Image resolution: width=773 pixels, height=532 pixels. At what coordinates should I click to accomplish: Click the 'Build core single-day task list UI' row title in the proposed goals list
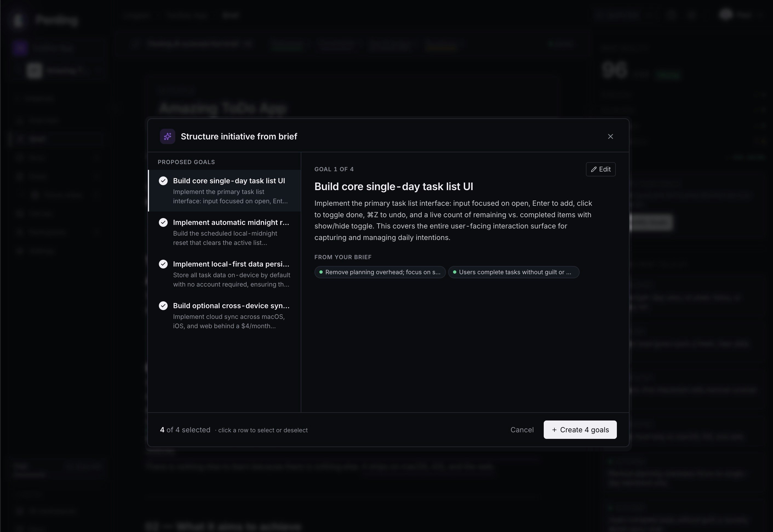[x=229, y=181]
